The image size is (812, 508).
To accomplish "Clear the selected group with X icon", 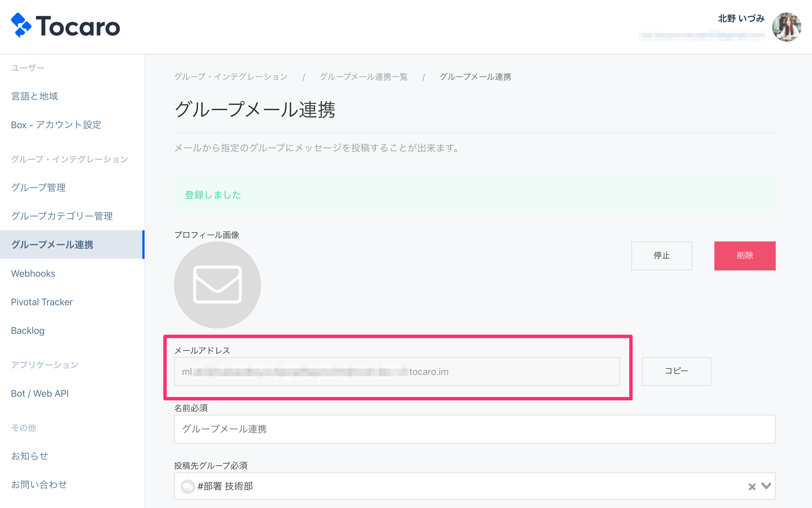I will (752, 486).
